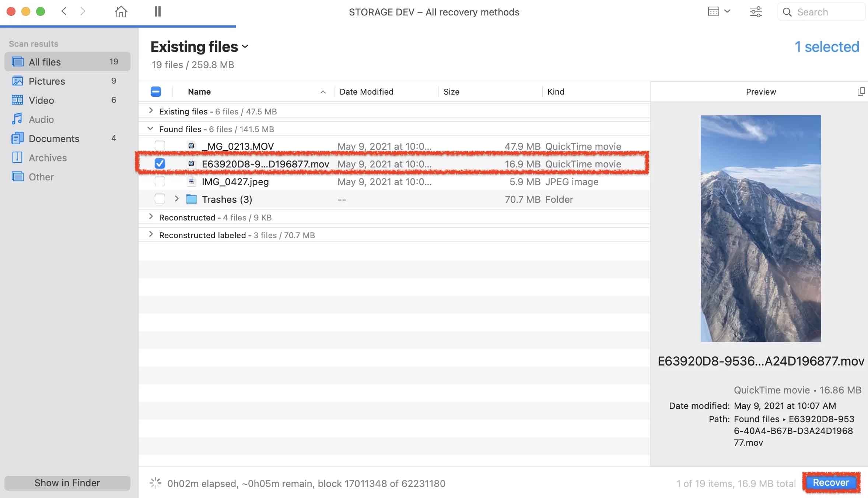
Task: Select Audio category
Action: coord(67,119)
